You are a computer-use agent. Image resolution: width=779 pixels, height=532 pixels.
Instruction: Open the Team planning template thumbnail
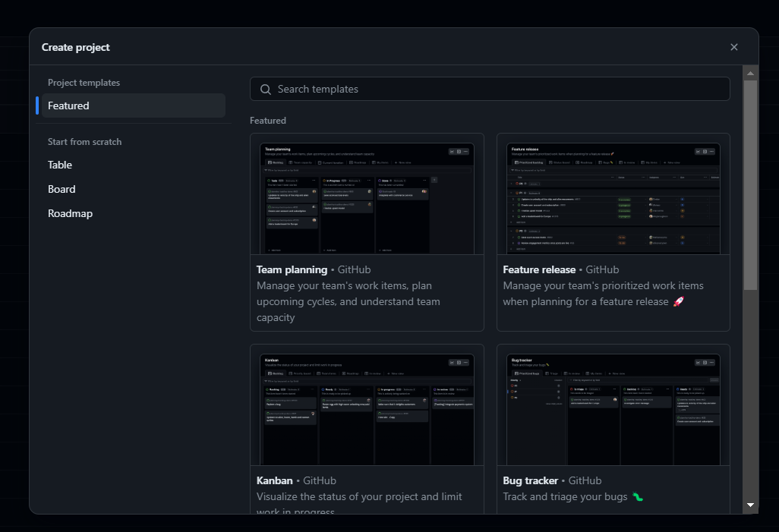[367, 199]
